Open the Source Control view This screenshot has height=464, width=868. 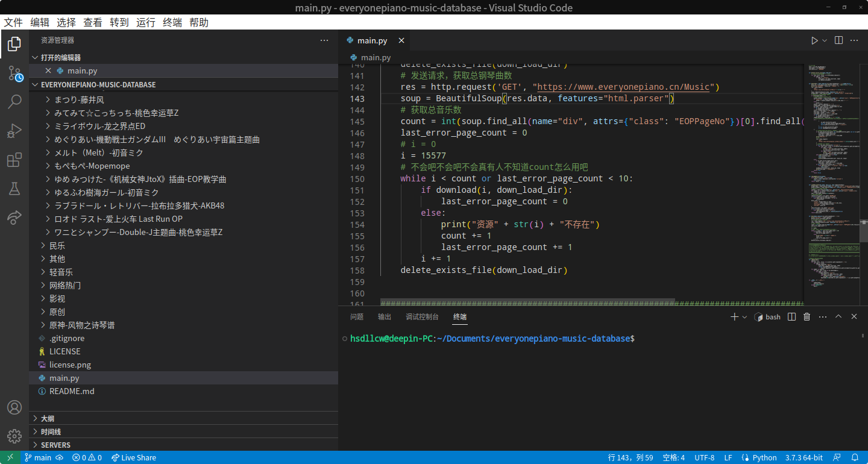(x=14, y=74)
